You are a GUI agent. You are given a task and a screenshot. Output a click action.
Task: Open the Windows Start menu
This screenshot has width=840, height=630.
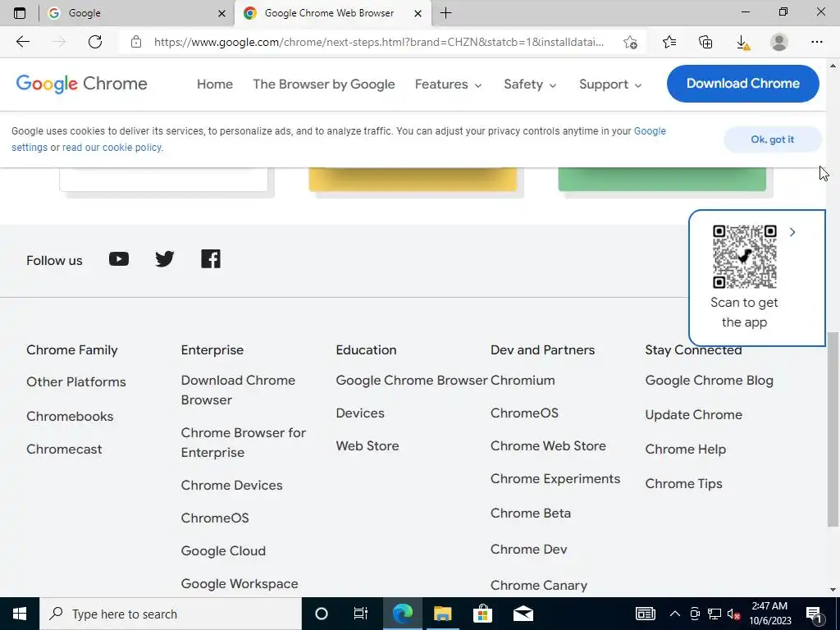pos(20,614)
